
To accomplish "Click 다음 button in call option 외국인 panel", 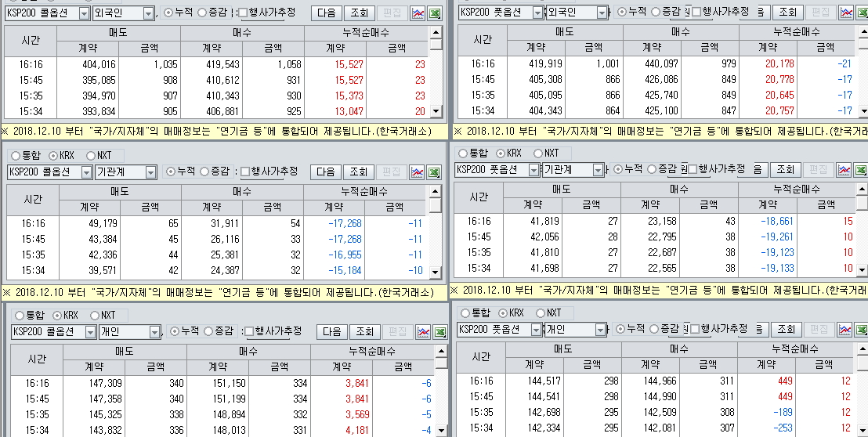I will tap(326, 13).
